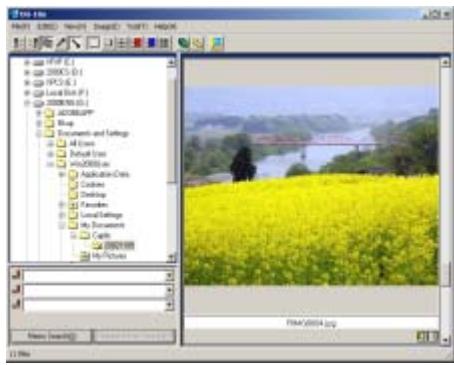Select the empty rectangle frame toolbar icon
Screen dimensions: 454x365
pos(93,43)
